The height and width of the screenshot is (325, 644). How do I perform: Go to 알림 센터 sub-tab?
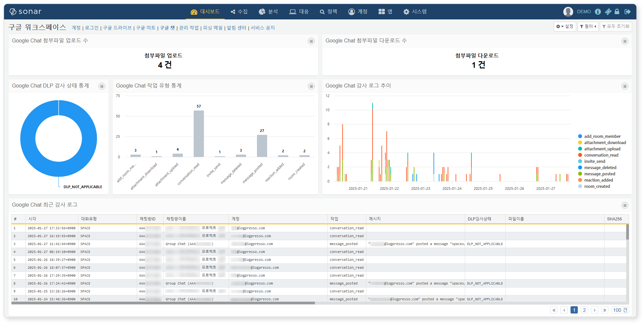pyautogui.click(x=237, y=28)
